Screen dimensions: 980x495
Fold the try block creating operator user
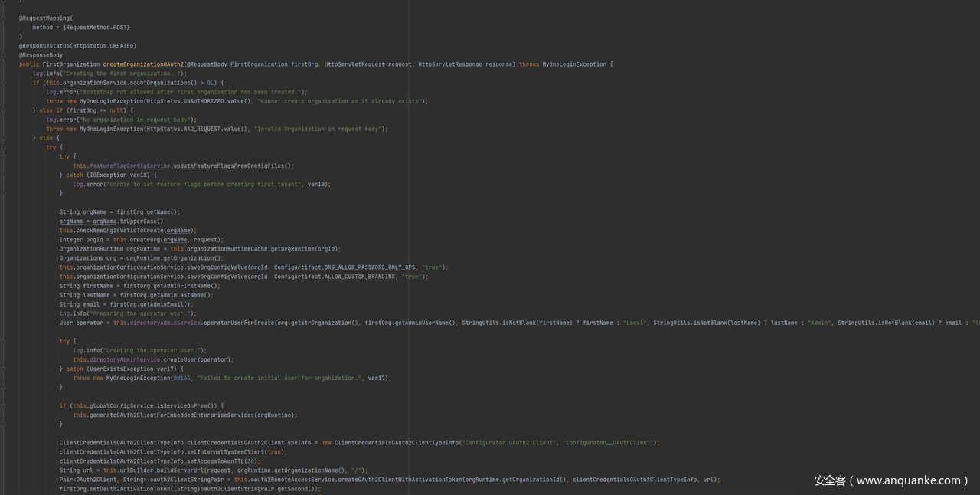click(x=4, y=341)
